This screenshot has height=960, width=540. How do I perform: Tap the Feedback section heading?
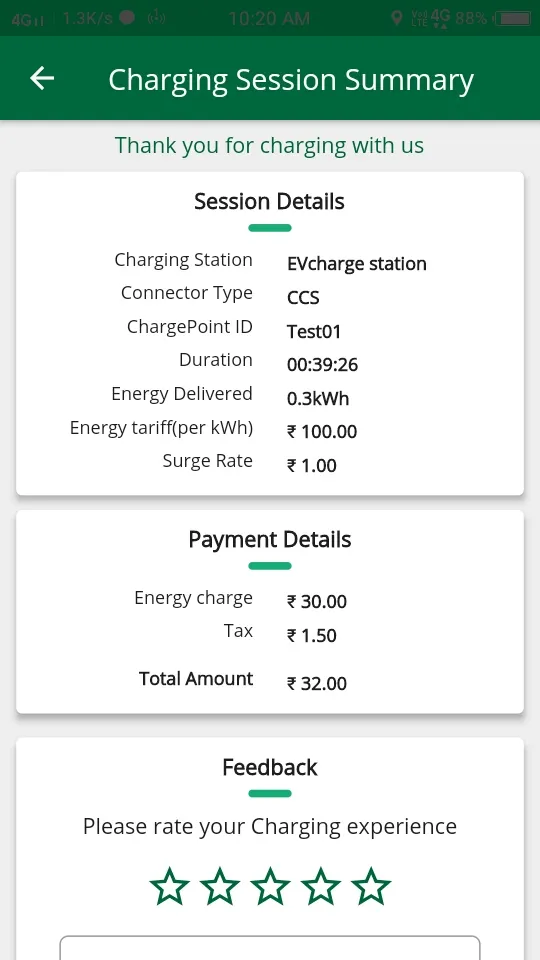(270, 767)
